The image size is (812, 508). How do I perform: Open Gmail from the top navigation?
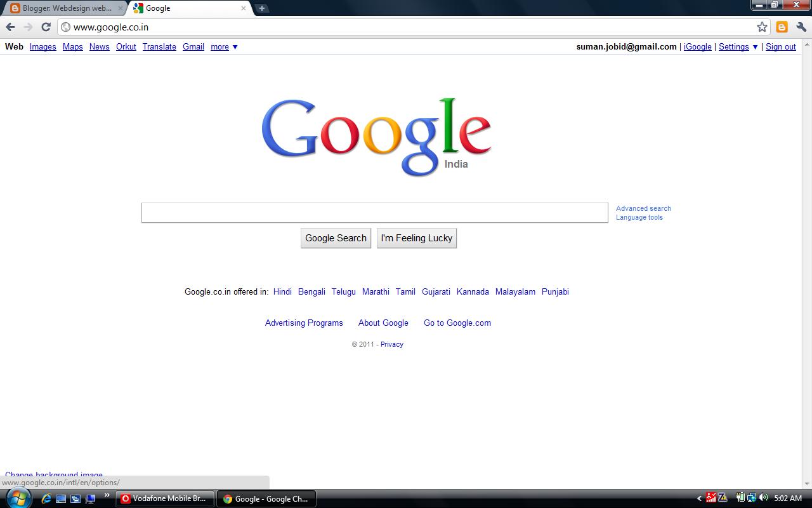coord(193,46)
